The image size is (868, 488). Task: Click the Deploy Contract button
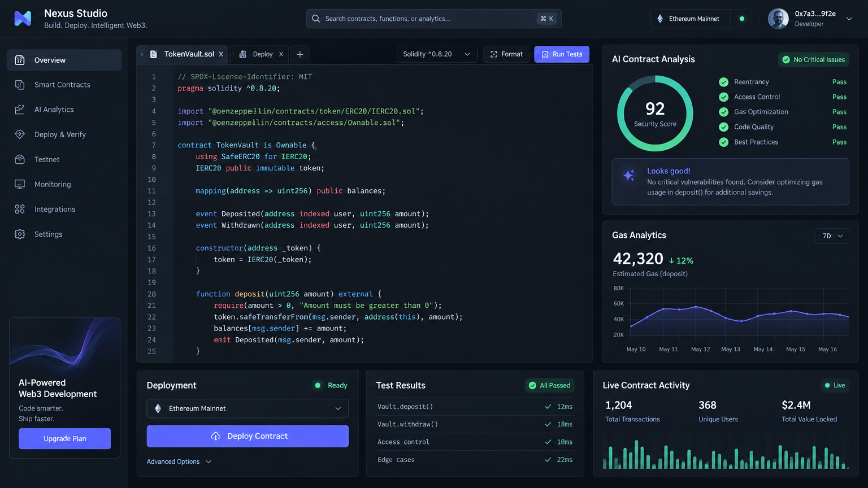248,436
